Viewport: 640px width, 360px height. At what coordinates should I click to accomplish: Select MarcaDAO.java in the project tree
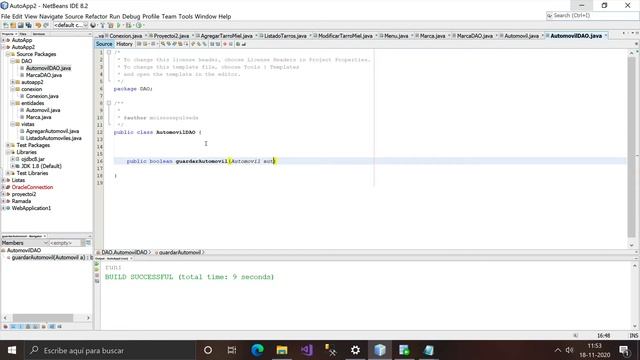[44, 75]
